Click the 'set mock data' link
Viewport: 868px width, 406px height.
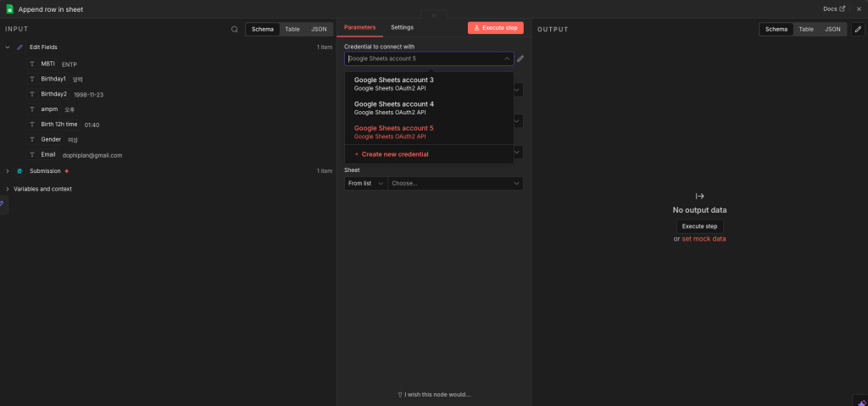(x=704, y=239)
